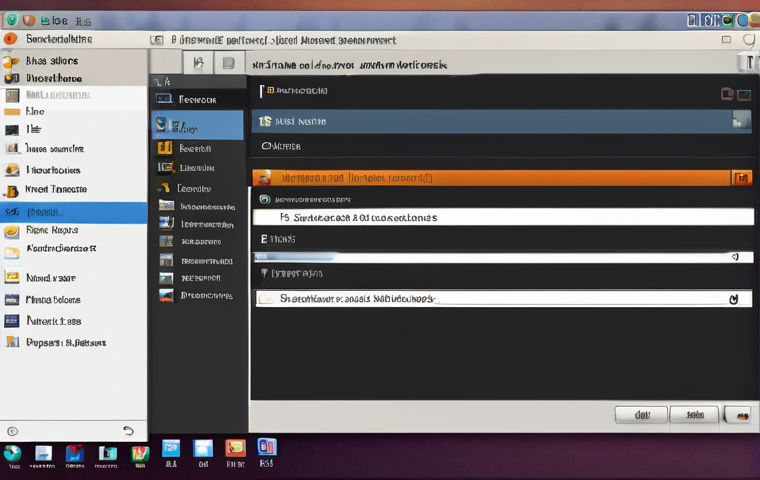This screenshot has width=760, height=480.
Task: Open the first landscape photo thumbnail in the dark list
Action: coord(166,206)
